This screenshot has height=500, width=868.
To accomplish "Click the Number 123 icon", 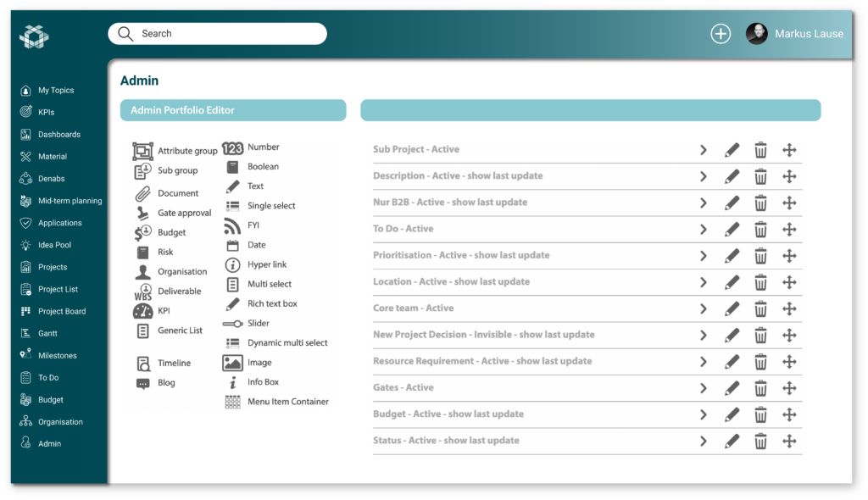I will click(x=232, y=148).
